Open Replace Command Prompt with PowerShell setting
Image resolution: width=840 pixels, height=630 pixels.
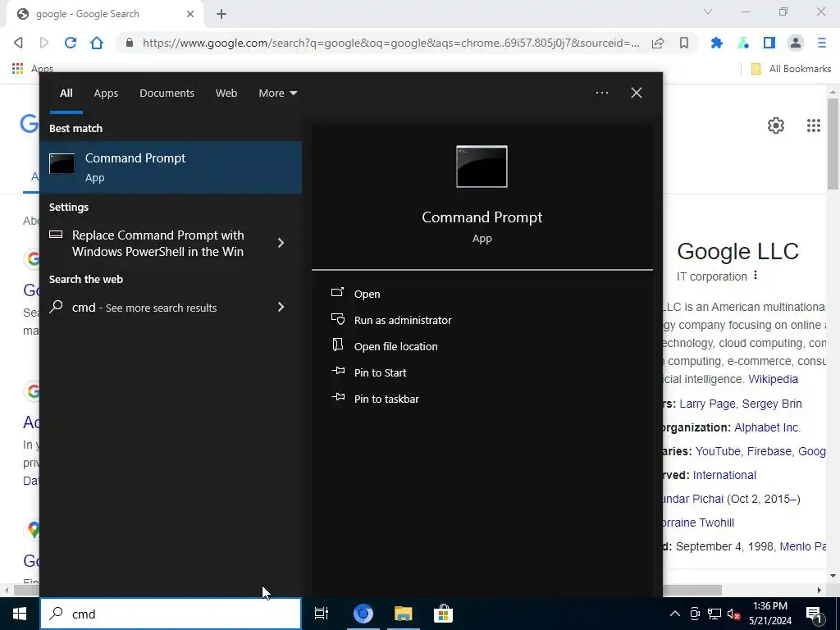[157, 243]
